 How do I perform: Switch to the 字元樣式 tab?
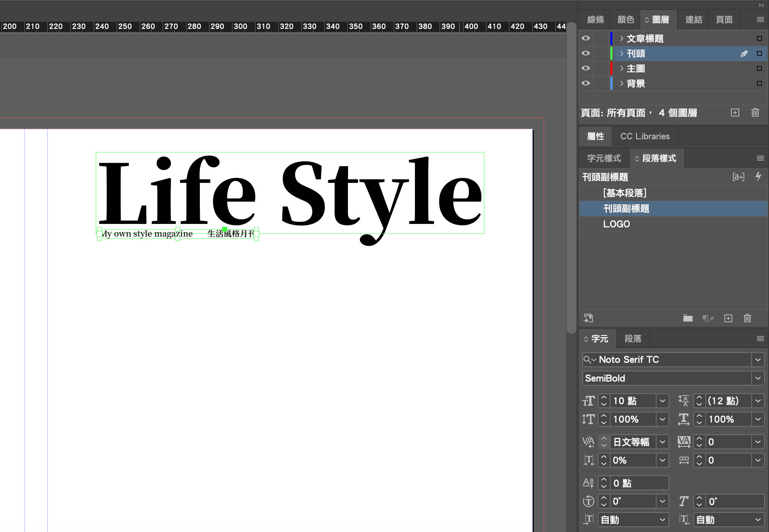tap(604, 158)
